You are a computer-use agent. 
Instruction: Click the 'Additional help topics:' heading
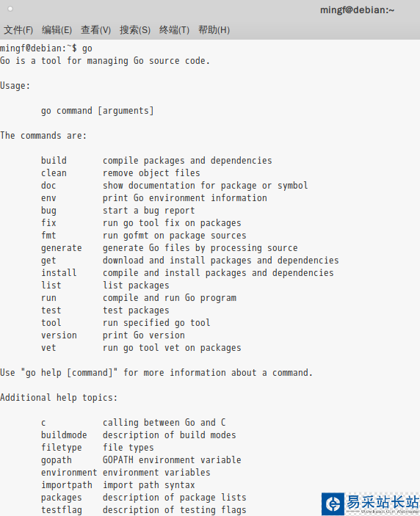point(59,398)
